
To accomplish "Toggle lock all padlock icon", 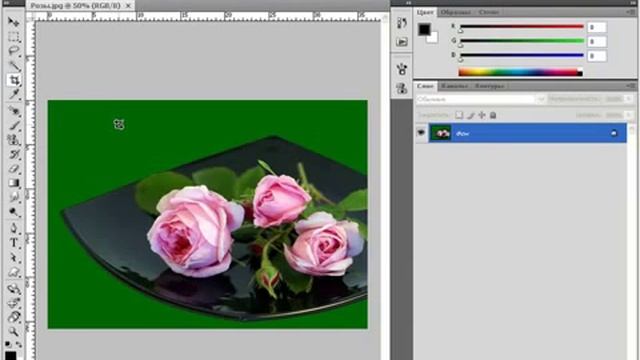I will 493,116.
